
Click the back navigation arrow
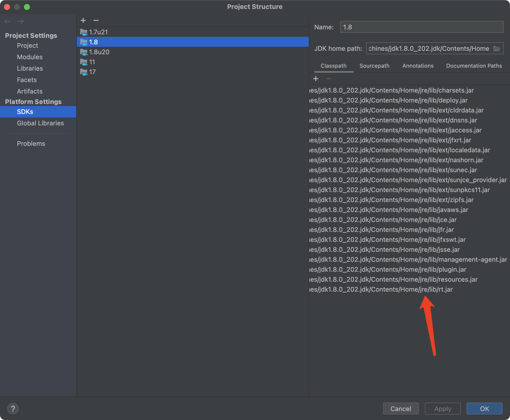point(7,21)
